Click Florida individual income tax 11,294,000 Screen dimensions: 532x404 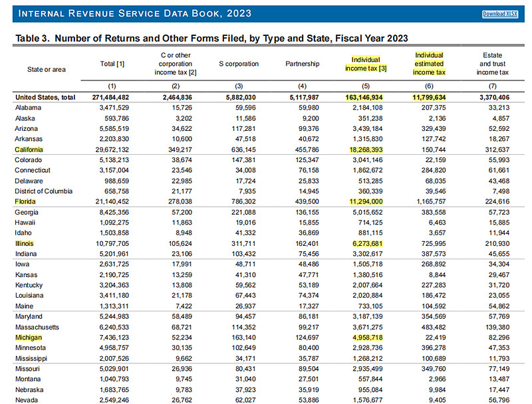tap(366, 201)
